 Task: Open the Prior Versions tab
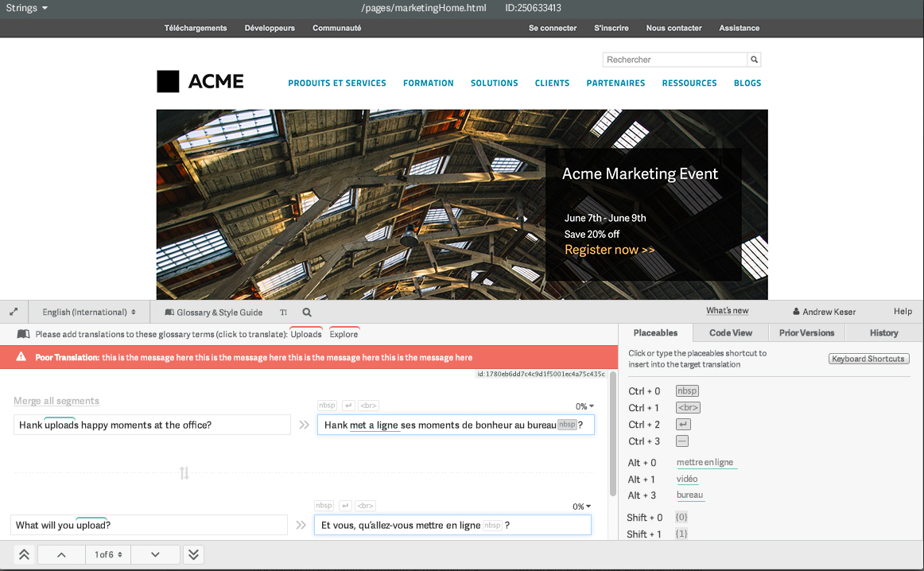[807, 333]
